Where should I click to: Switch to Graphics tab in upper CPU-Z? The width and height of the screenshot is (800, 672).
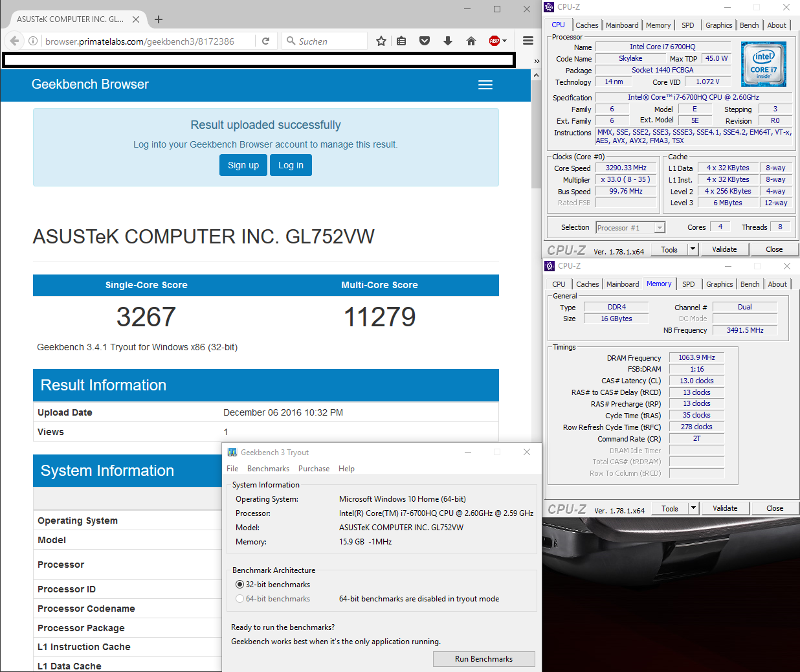tap(719, 25)
